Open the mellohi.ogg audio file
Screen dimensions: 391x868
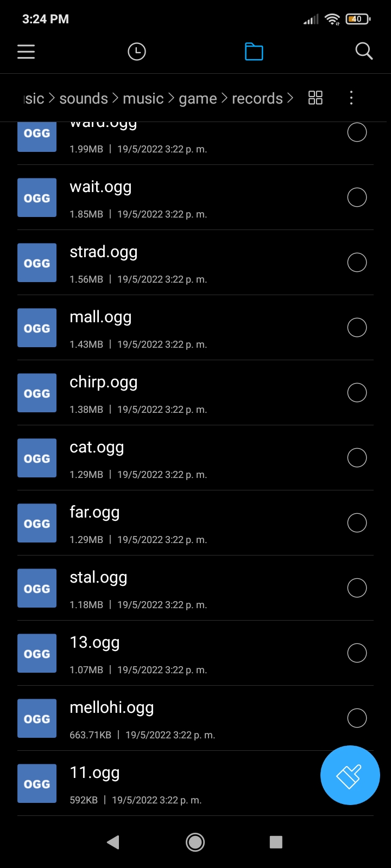pyautogui.click(x=112, y=708)
